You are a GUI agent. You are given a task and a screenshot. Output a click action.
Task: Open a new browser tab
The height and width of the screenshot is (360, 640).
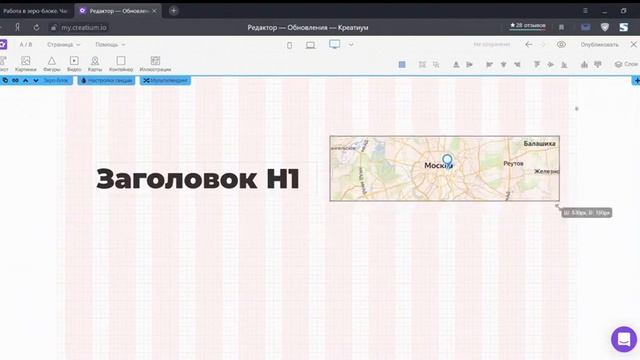[173, 11]
